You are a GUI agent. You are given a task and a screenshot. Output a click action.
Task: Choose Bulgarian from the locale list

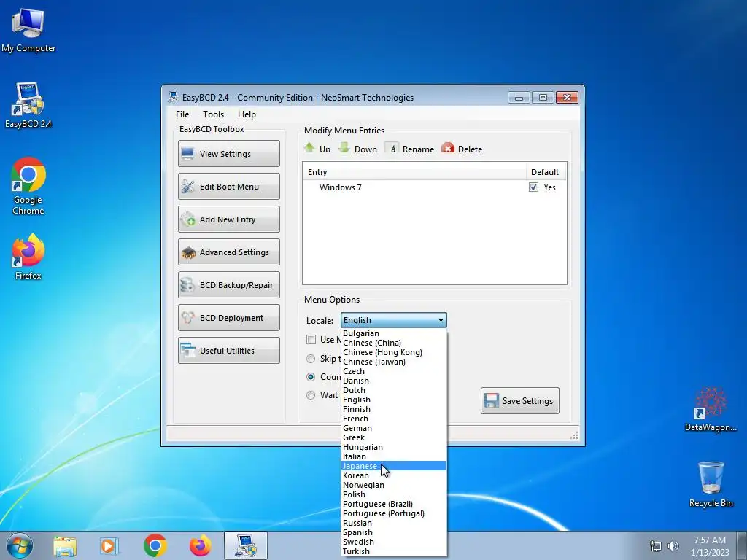click(394, 333)
